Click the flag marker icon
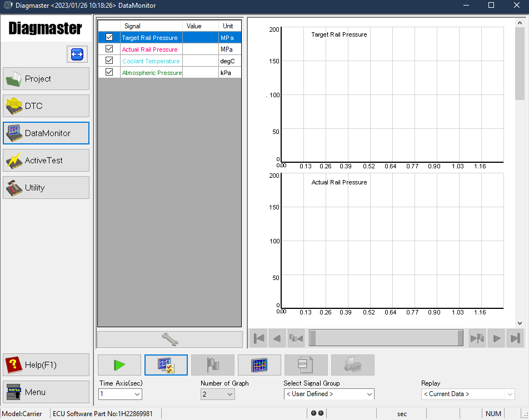 tap(212, 365)
